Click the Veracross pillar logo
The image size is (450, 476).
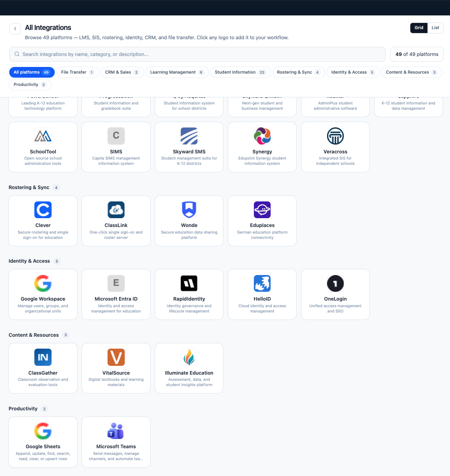pos(335,136)
